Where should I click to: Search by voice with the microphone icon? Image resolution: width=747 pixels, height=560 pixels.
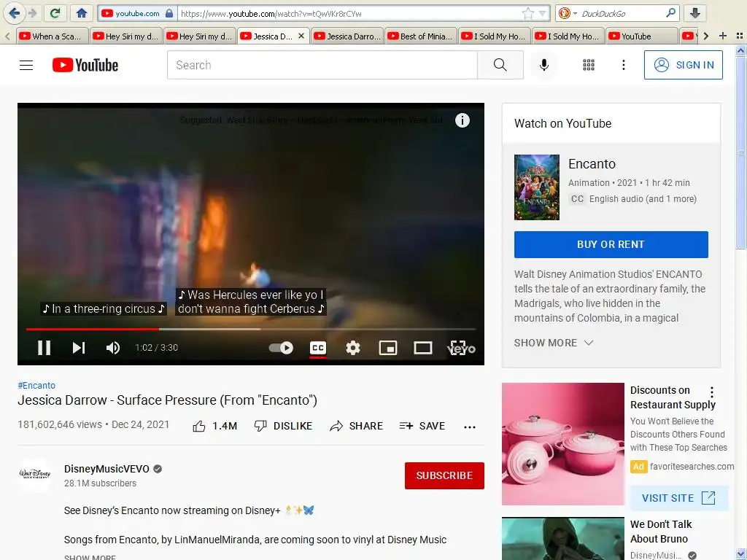point(543,65)
